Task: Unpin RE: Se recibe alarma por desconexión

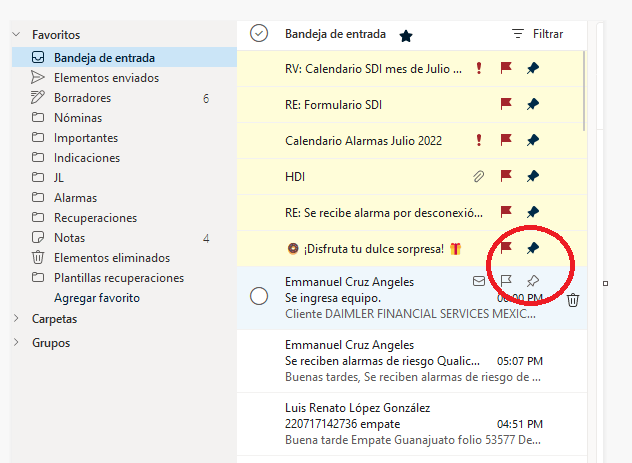Action: point(532,212)
